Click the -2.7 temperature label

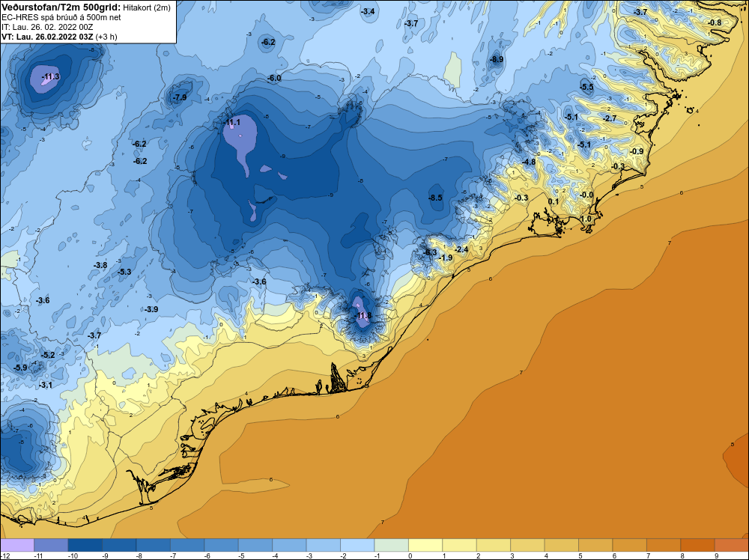coord(610,118)
